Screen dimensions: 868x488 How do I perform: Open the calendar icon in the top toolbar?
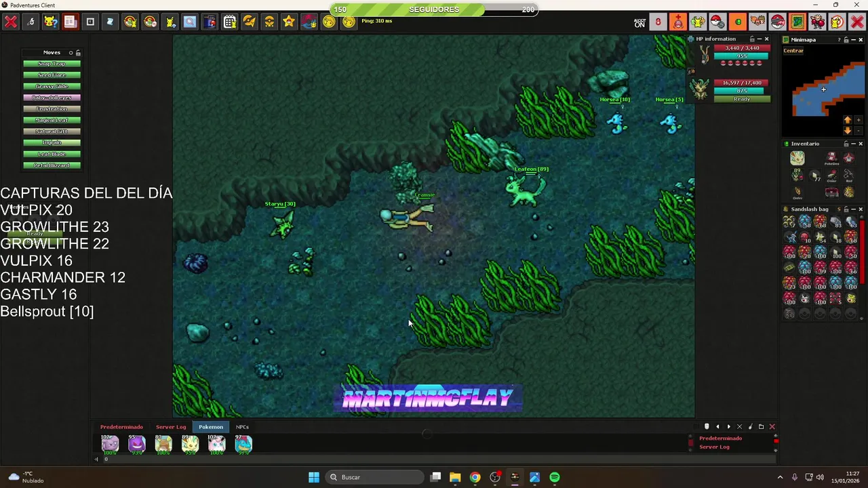pyautogui.click(x=229, y=22)
